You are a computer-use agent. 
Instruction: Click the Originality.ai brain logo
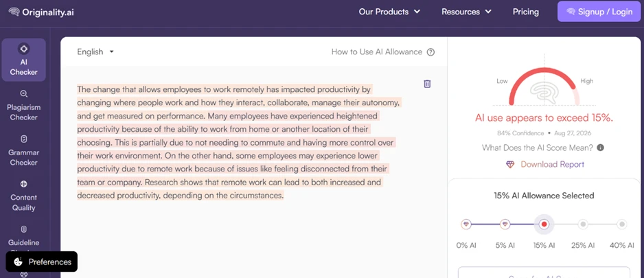point(14,12)
